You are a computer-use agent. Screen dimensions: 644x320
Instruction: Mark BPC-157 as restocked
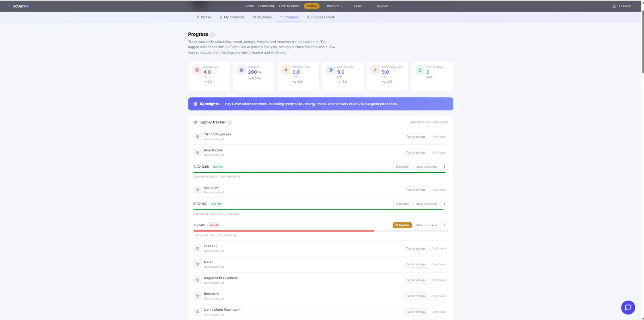click(x=426, y=204)
